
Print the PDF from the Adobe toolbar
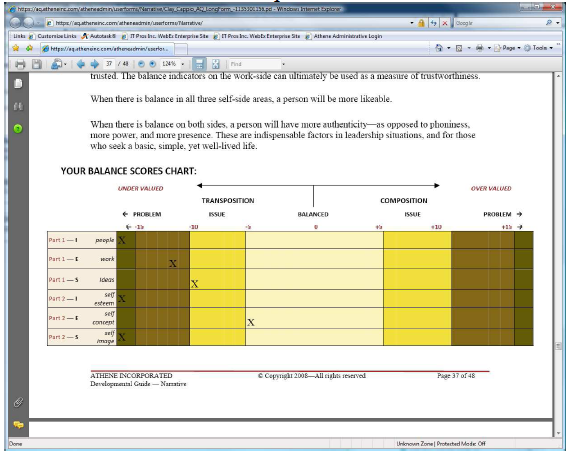click(20, 65)
